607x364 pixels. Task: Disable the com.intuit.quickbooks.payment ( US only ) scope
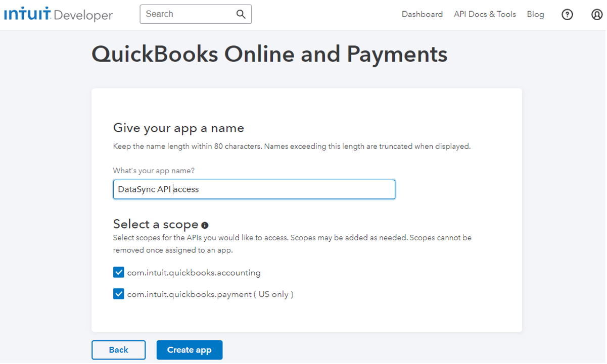(118, 294)
